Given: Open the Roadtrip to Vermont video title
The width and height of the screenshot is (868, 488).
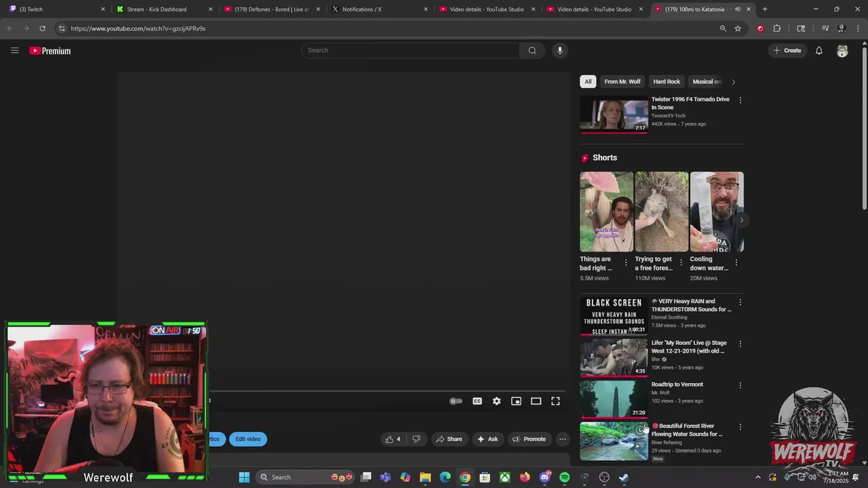Looking at the screenshot, I should pyautogui.click(x=677, y=384).
